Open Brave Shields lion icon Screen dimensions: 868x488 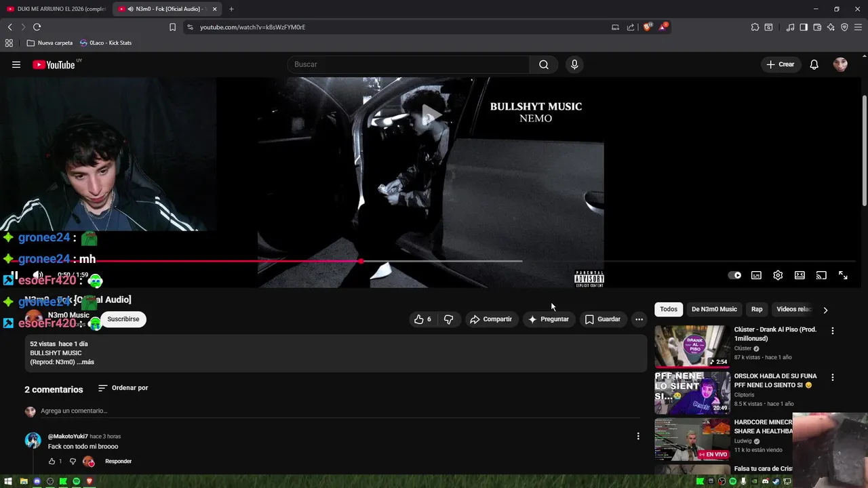coord(647,27)
